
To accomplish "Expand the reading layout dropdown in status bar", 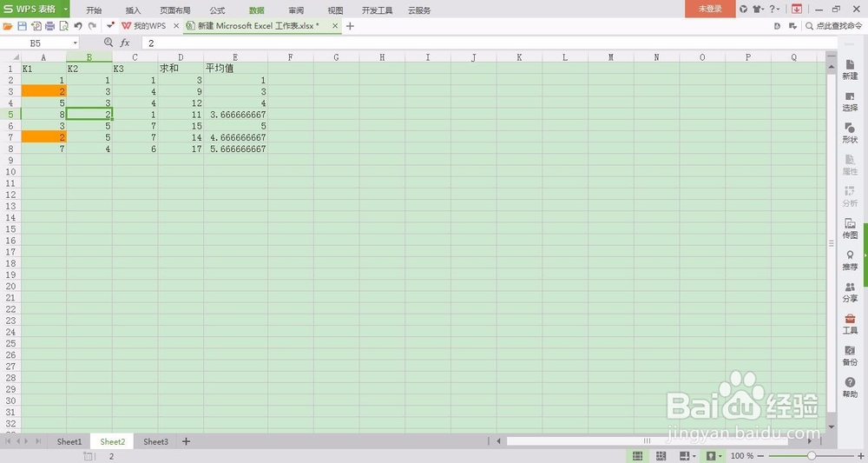I will click(694, 456).
